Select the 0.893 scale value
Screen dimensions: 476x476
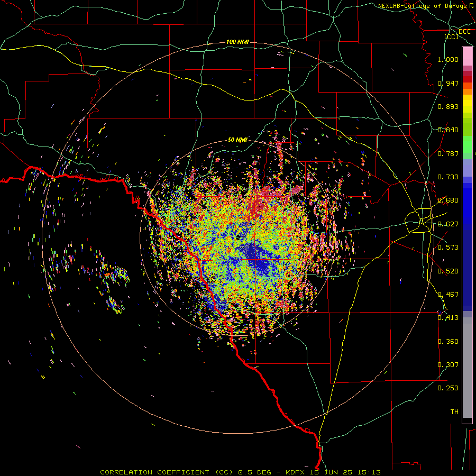click(448, 106)
